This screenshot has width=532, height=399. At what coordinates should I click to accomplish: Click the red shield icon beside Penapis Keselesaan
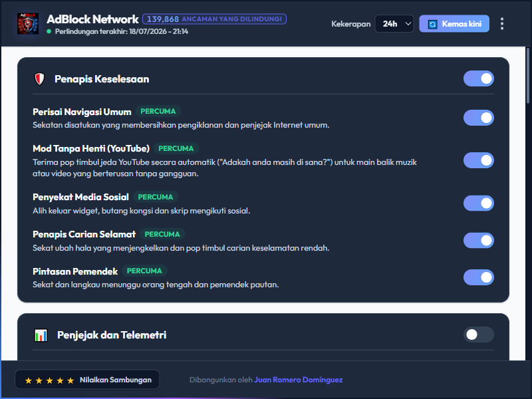[40, 79]
